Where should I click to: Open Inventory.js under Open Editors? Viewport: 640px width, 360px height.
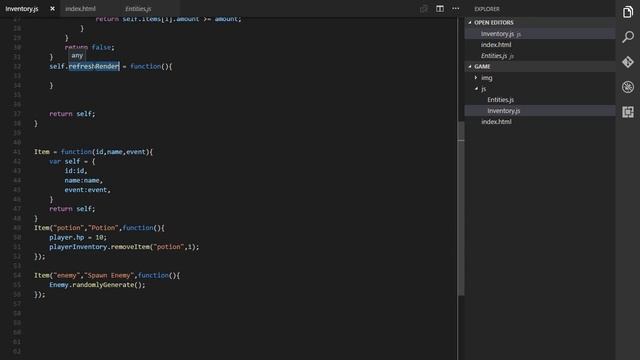coord(540,34)
